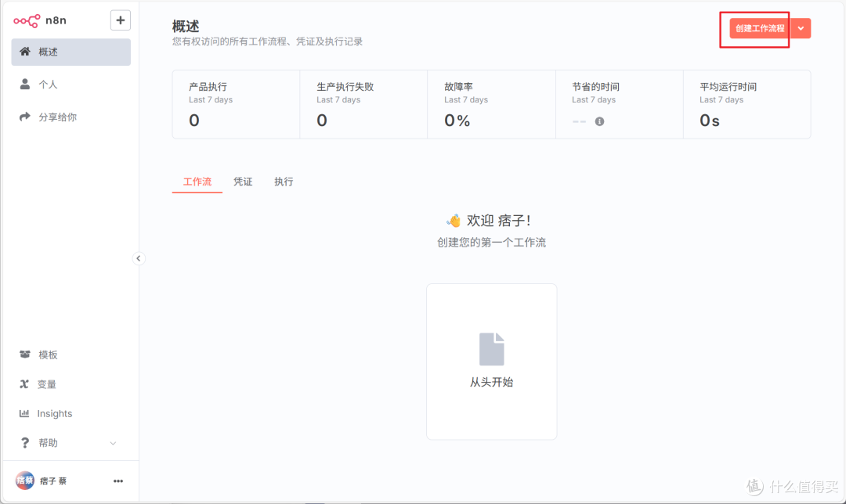Open the 个人 section
Viewport: 846px width, 504px height.
[70, 85]
